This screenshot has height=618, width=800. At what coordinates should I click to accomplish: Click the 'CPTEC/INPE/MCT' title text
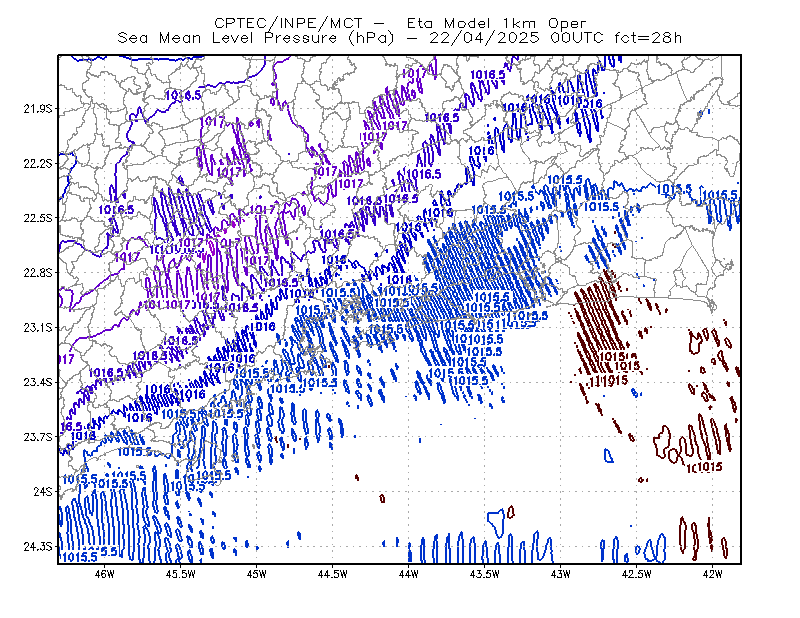pos(288,23)
